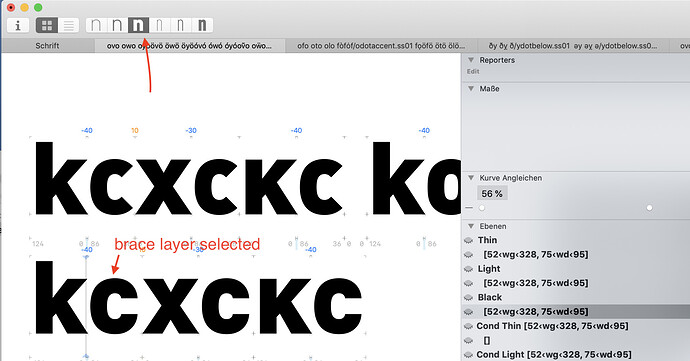The height and width of the screenshot is (361, 690).
Task: Click the -30 kerning value in top line
Action: pos(191,131)
